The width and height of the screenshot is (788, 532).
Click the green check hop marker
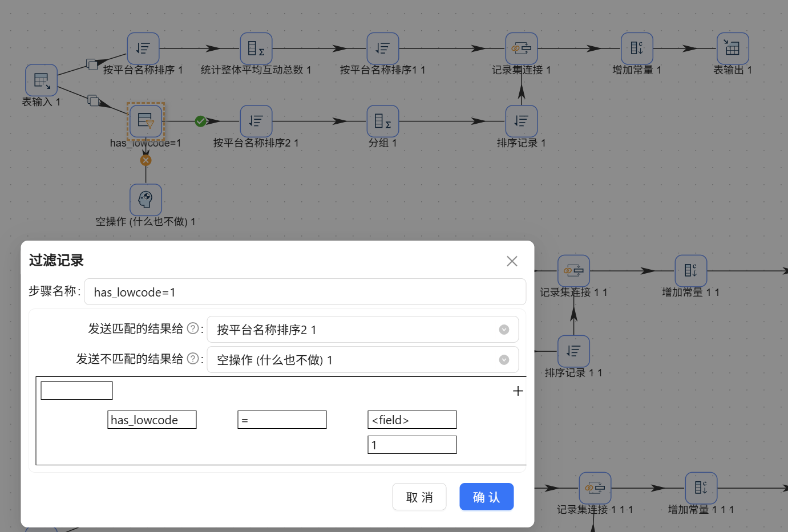pos(200,121)
